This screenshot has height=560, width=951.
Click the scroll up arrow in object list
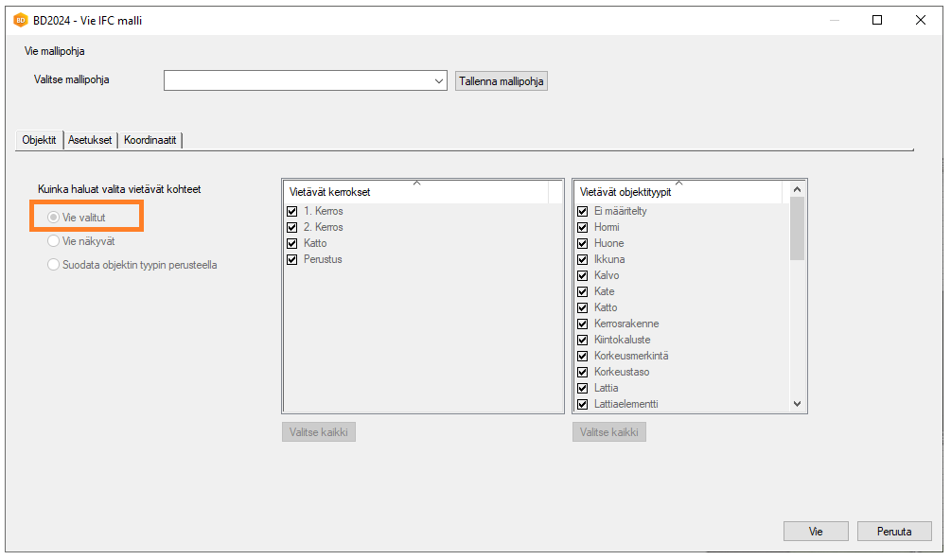coord(797,191)
